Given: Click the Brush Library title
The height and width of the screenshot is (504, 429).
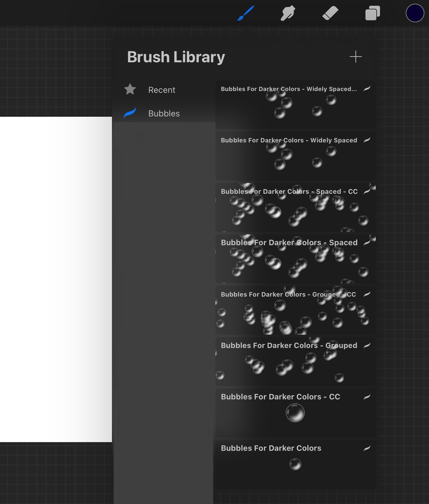Looking at the screenshot, I should [176, 57].
